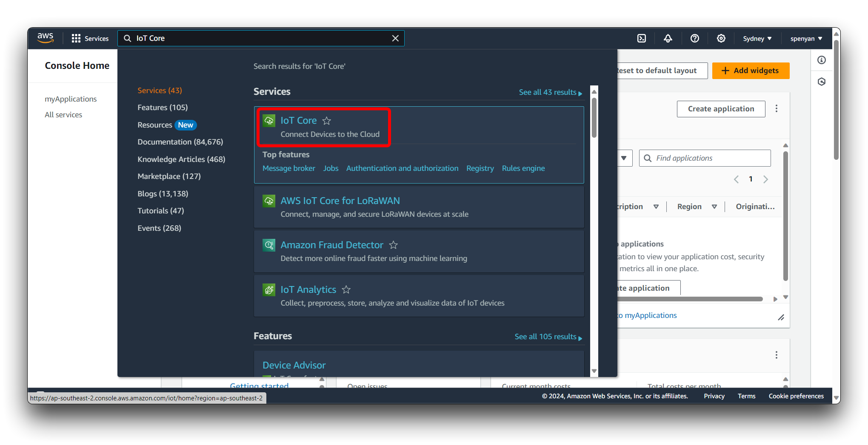Toggle the Amazon Fraud Detector favorite star
Viewport: 868px width, 445px height.
click(394, 245)
